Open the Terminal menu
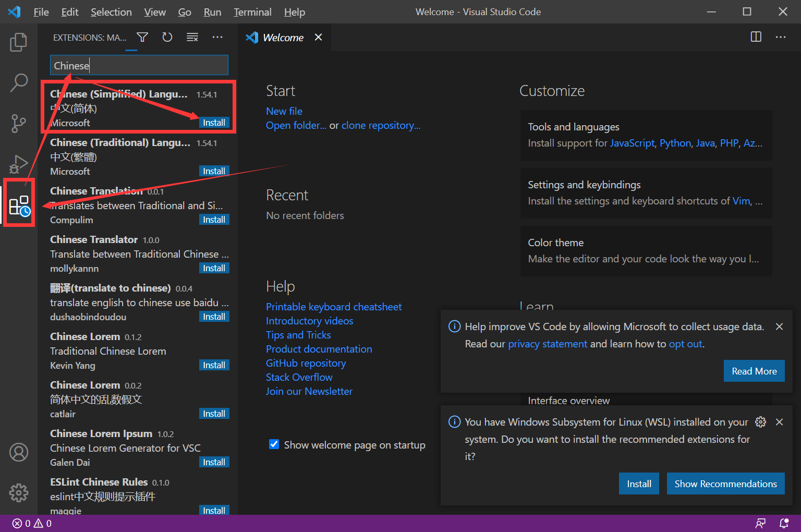The height and width of the screenshot is (532, 801). [252, 12]
